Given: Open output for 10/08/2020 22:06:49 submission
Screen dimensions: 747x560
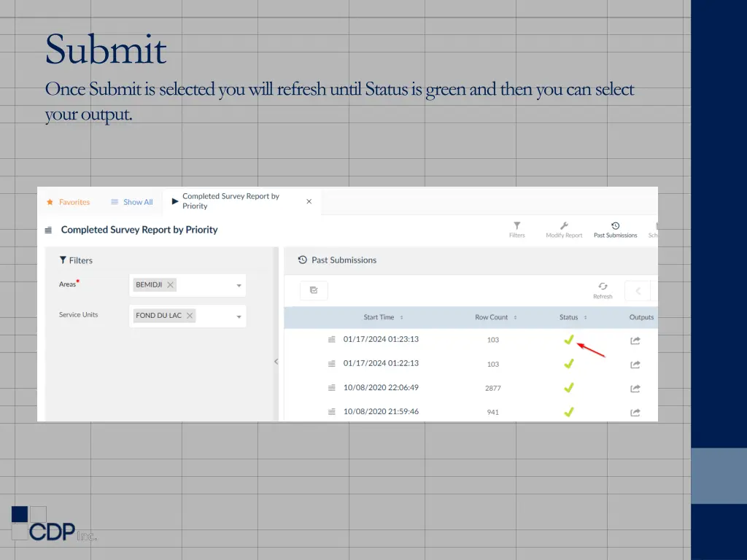Looking at the screenshot, I should coord(635,388).
